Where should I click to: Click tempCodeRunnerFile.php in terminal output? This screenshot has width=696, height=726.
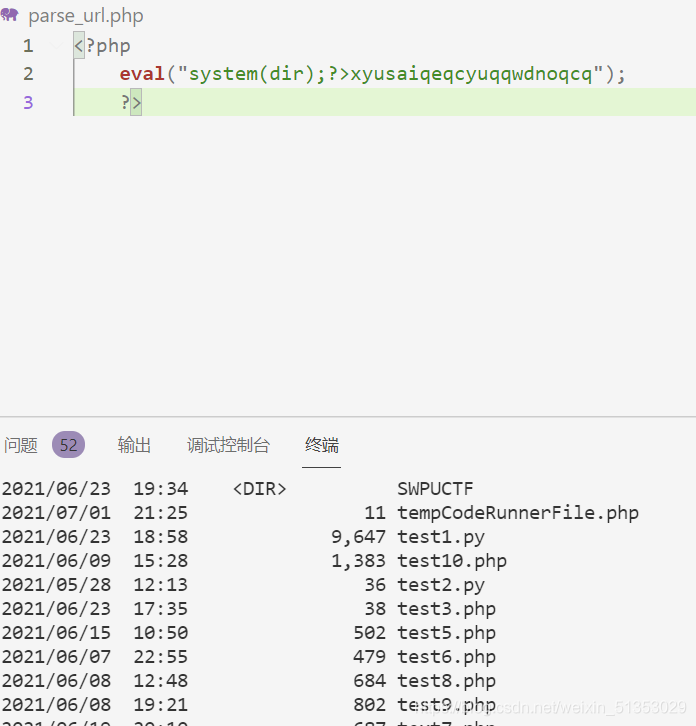[517, 513]
